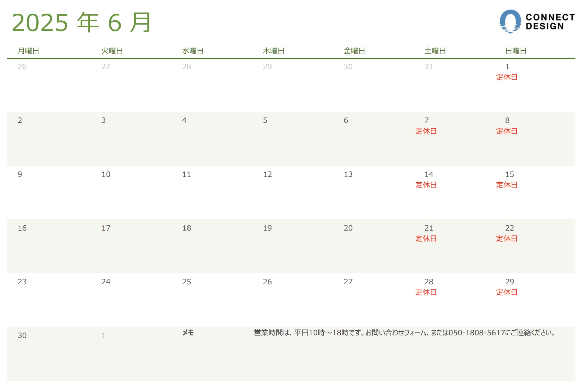Viewport: 583px width, 392px height.
Task: Select the 水曜日 column header
Action: click(193, 51)
